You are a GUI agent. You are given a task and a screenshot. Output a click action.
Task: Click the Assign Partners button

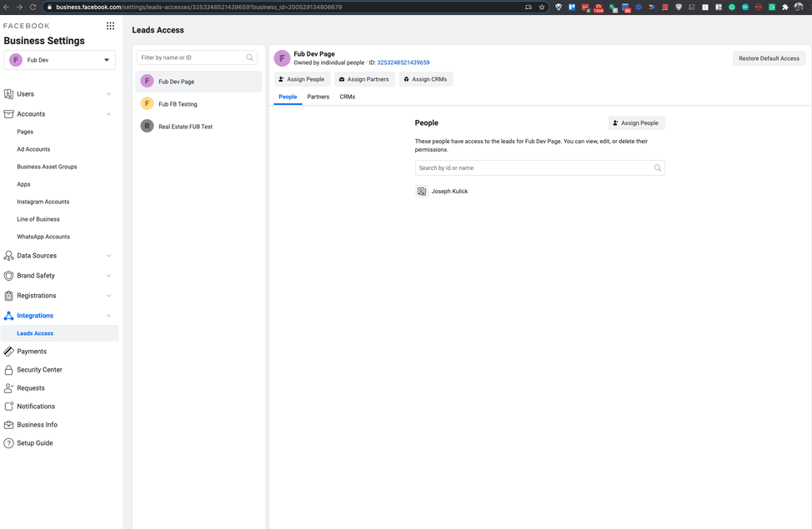(364, 79)
